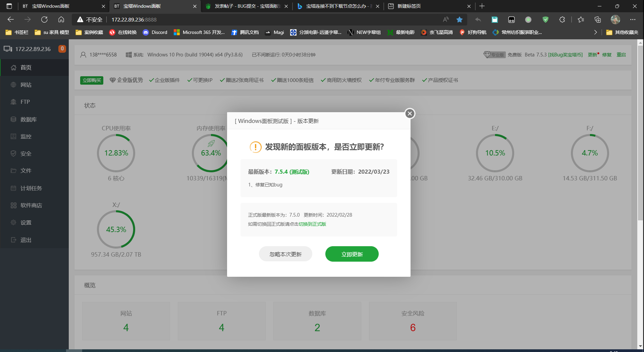Open 设置 in the sidebar
This screenshot has height=352, width=644.
(34, 222)
